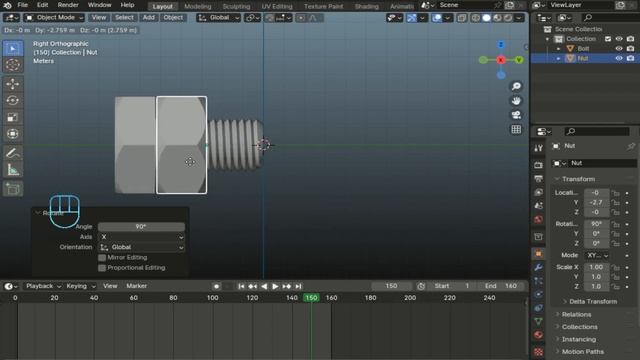640x360 pixels.
Task: Open the Render properties tab
Action: pyautogui.click(x=538, y=165)
